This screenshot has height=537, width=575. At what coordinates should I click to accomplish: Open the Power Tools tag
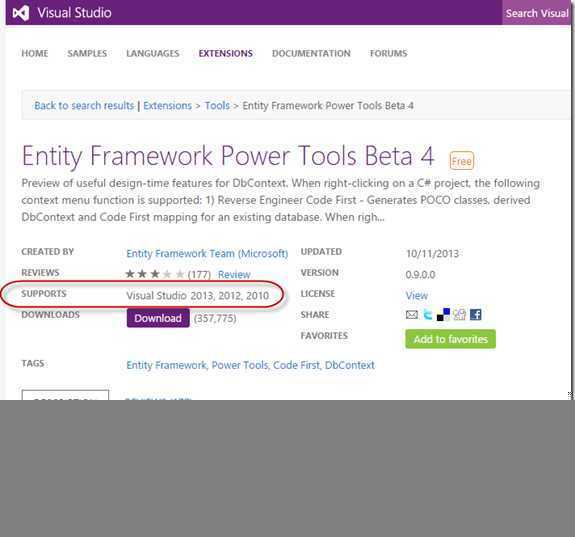(x=240, y=365)
